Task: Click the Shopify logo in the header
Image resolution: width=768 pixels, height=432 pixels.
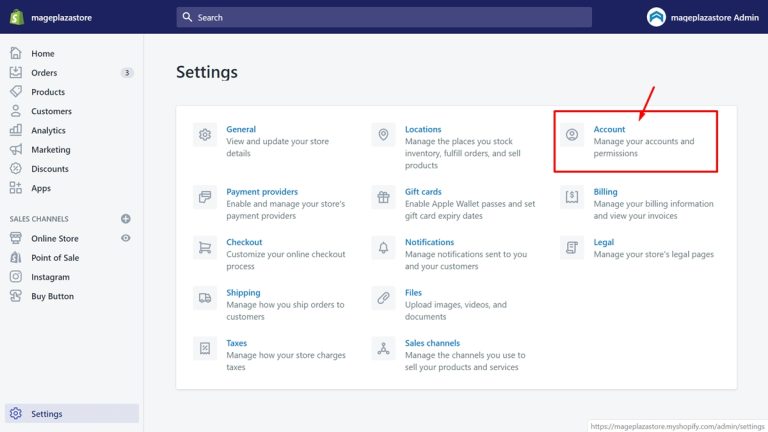Action: point(17,17)
